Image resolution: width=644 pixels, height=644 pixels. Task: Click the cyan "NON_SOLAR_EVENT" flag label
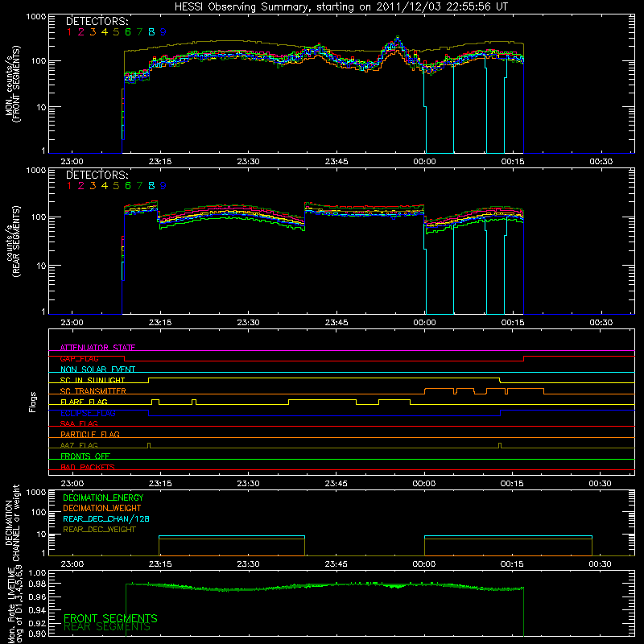point(97,369)
